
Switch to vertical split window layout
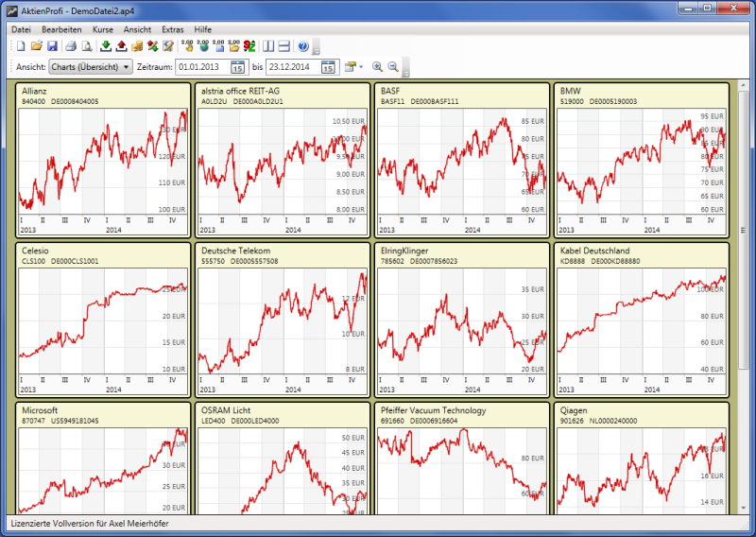click(x=268, y=46)
